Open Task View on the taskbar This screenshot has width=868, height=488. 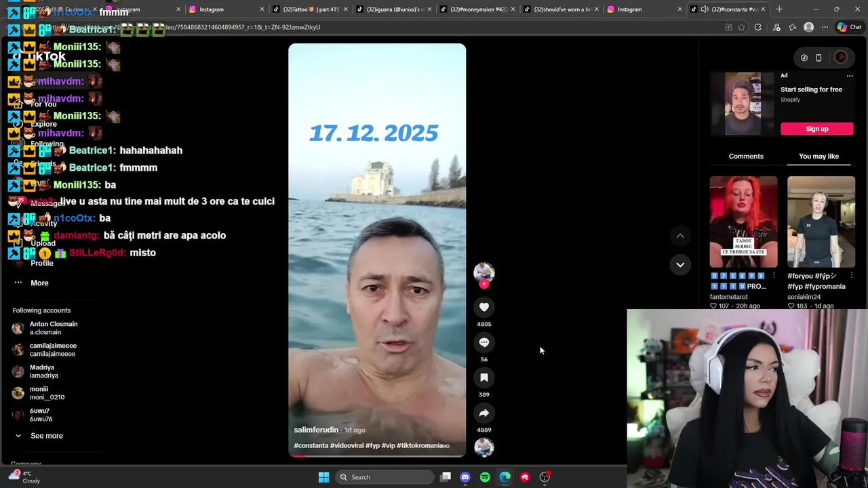446,477
